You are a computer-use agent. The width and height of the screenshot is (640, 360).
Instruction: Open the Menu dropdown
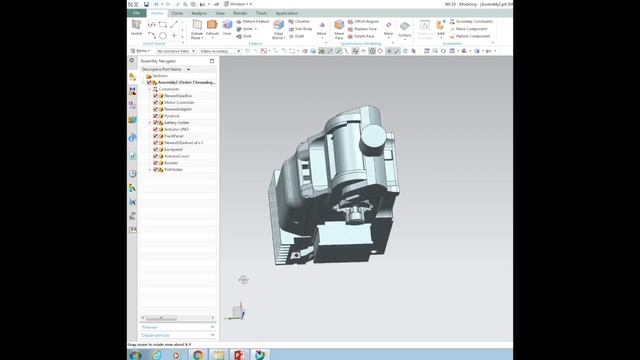[140, 51]
